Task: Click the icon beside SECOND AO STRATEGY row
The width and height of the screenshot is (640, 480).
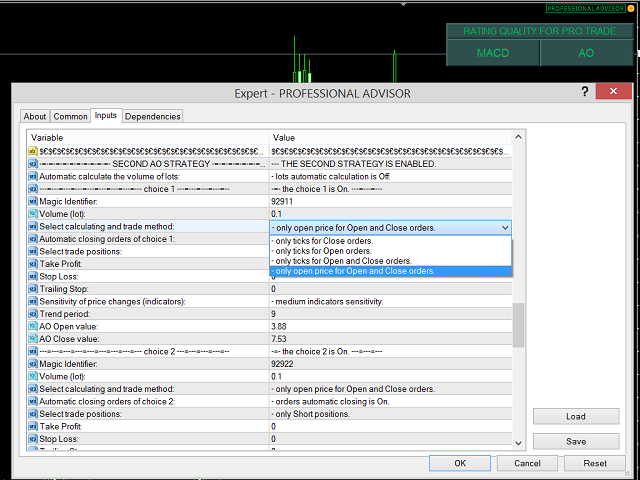Action: pyautogui.click(x=33, y=163)
